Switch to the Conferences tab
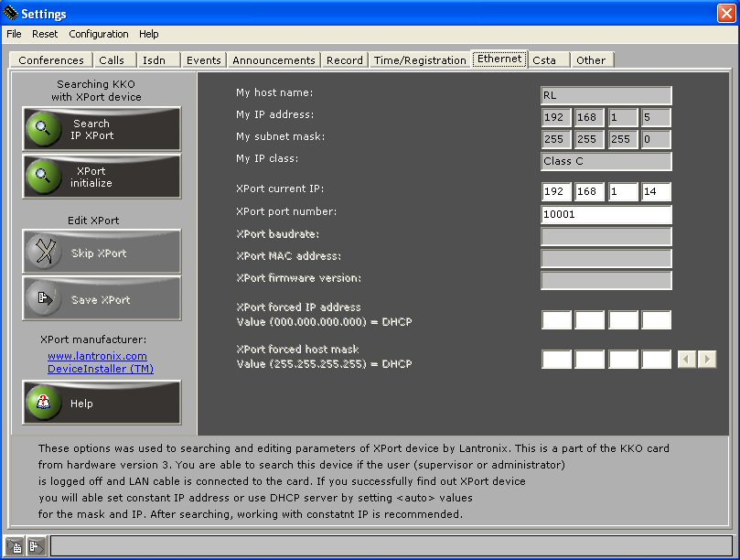The height and width of the screenshot is (560, 740). click(51, 60)
